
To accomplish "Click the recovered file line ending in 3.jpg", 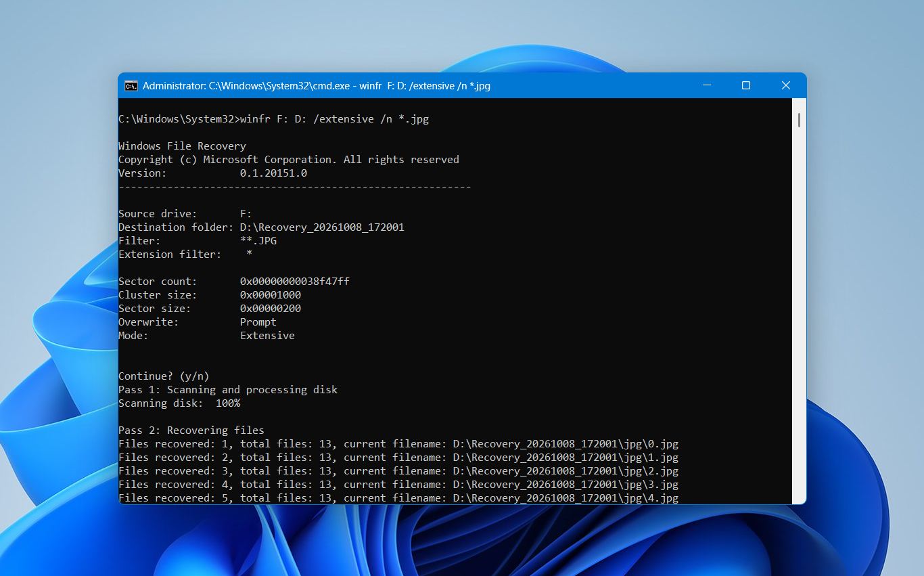I will [x=398, y=485].
